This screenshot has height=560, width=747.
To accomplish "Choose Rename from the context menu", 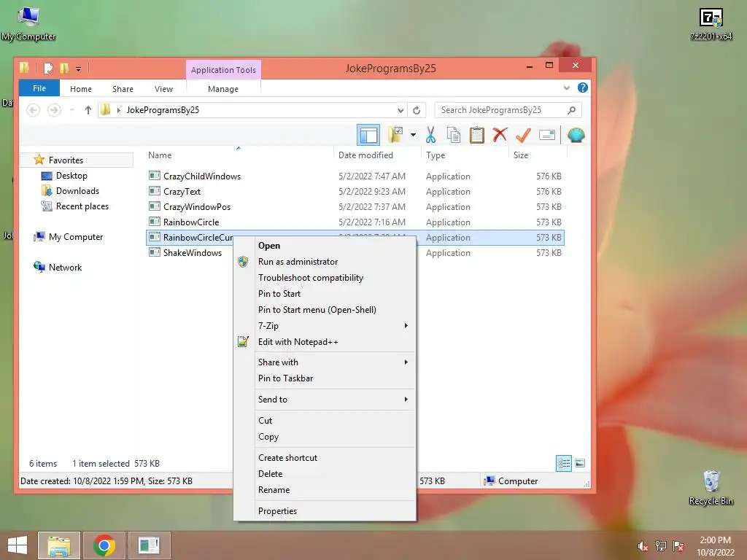I will coord(325,490).
